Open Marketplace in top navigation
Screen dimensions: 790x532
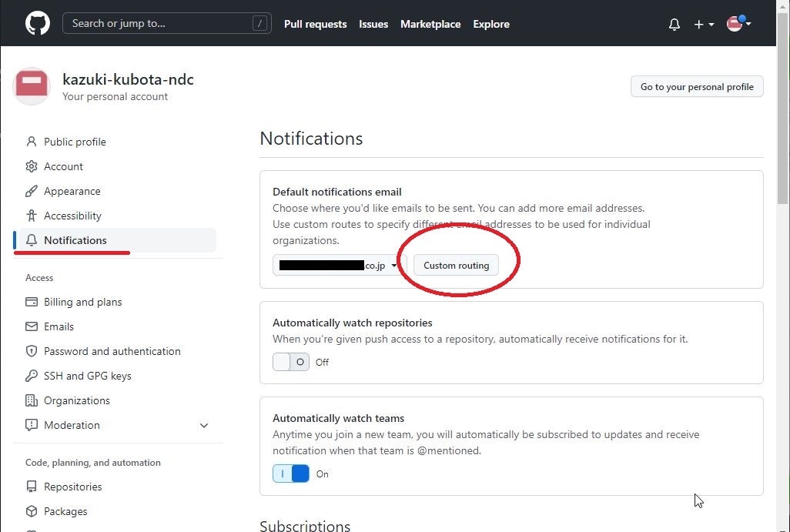(x=430, y=24)
